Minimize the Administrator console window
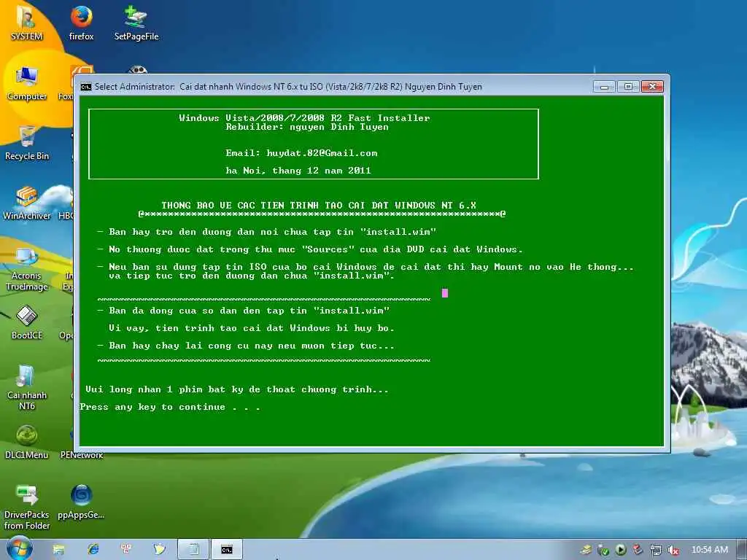This screenshot has width=747, height=560. click(x=604, y=87)
